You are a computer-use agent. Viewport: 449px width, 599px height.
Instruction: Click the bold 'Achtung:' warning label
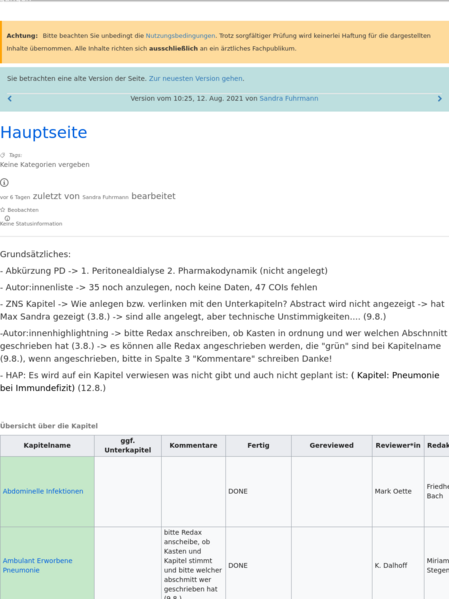pyautogui.click(x=22, y=36)
